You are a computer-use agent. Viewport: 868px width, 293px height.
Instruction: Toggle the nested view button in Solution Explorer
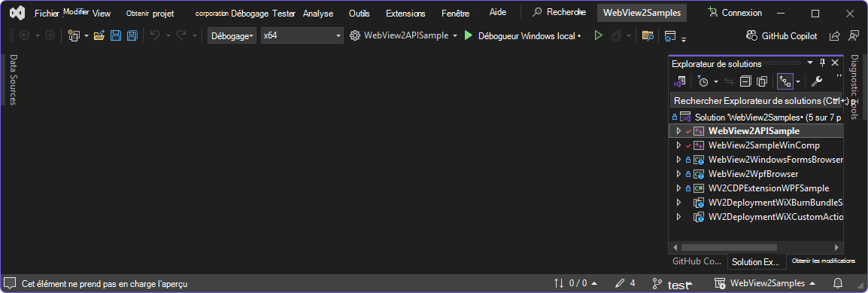(785, 82)
